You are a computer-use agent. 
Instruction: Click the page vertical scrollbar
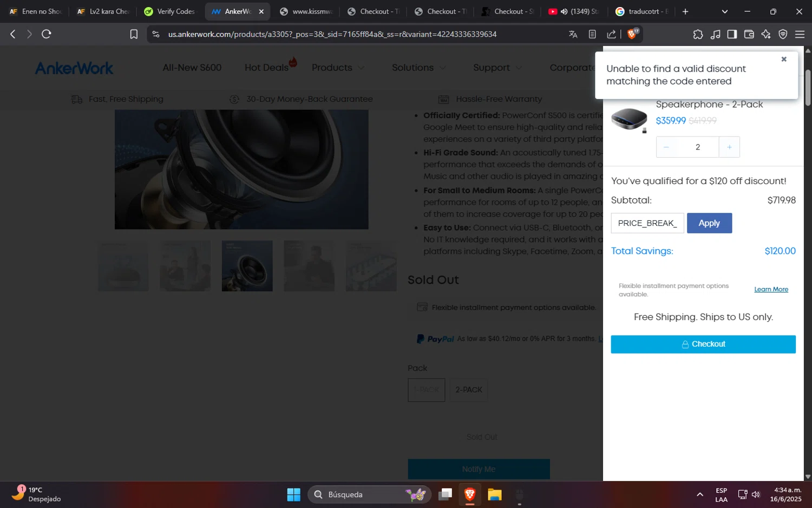[808, 87]
